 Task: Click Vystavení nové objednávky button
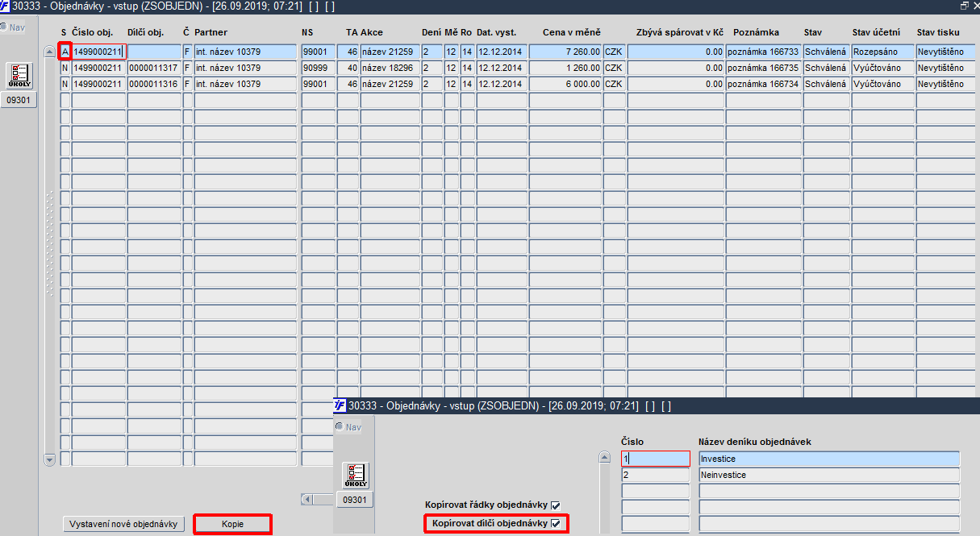124,524
